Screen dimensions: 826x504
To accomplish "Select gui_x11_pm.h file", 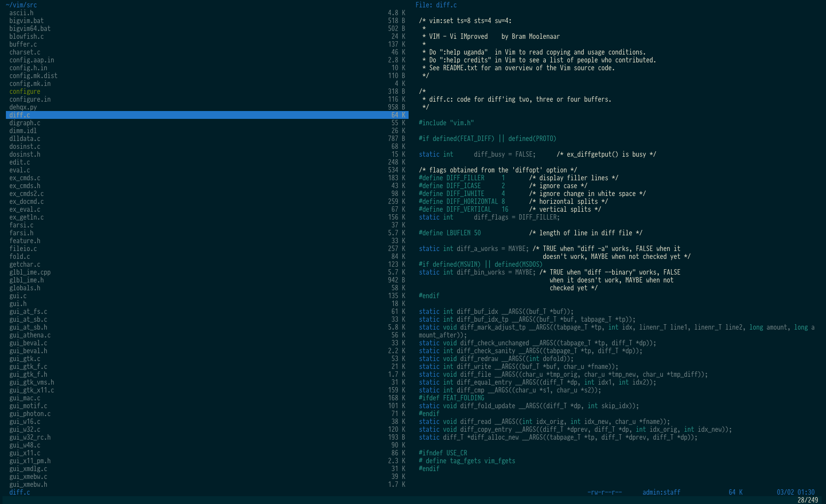I will (207, 461).
